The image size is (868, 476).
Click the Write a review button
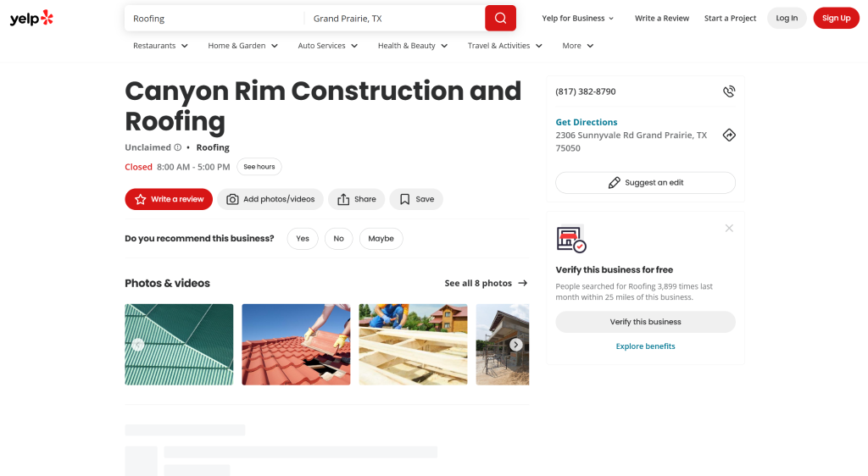[x=169, y=199]
